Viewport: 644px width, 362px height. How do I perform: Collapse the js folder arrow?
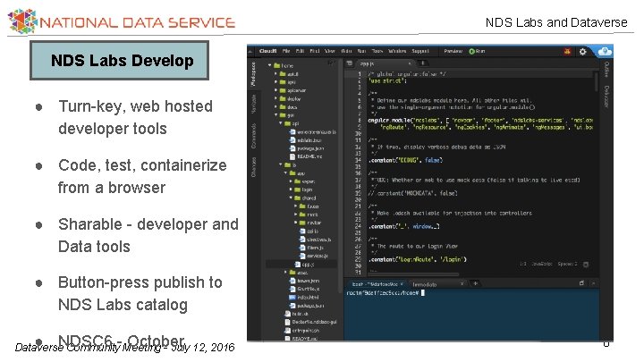[x=281, y=165]
